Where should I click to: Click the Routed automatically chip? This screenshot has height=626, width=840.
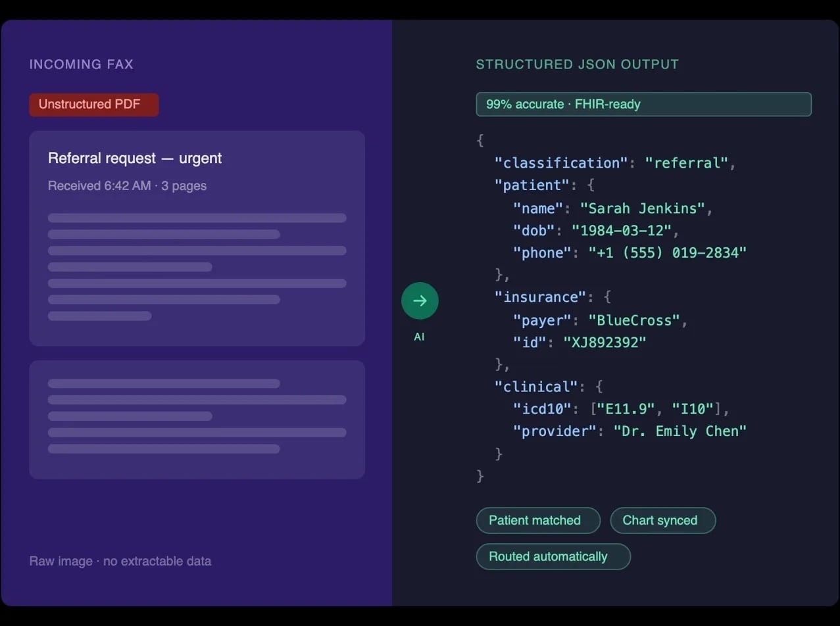pyautogui.click(x=553, y=556)
